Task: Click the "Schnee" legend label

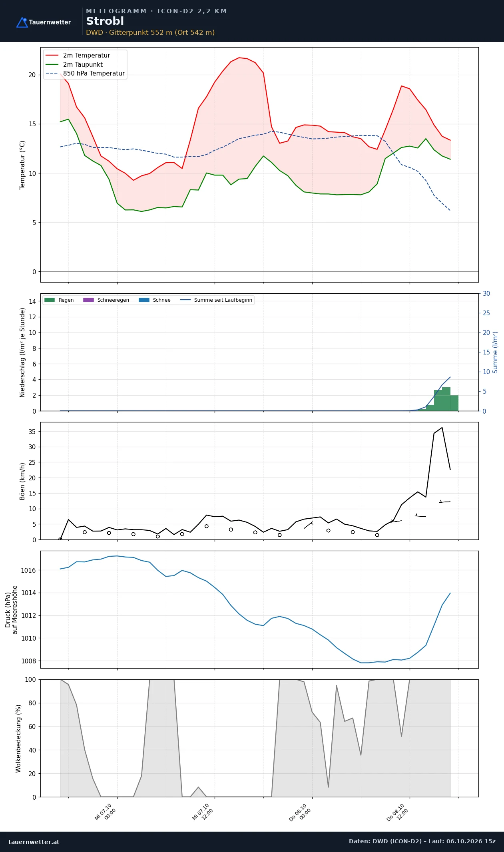Action: coord(161,300)
